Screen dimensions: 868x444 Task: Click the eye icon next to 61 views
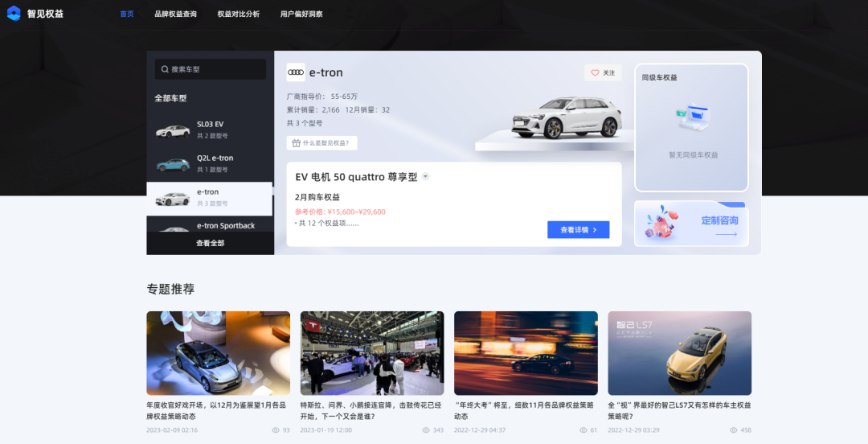(583, 430)
